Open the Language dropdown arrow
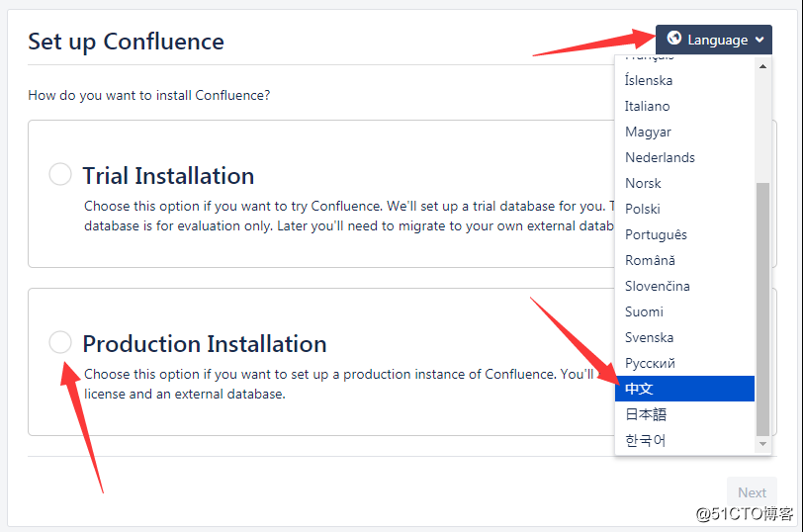Viewport: 803px width, 532px height. (759, 40)
